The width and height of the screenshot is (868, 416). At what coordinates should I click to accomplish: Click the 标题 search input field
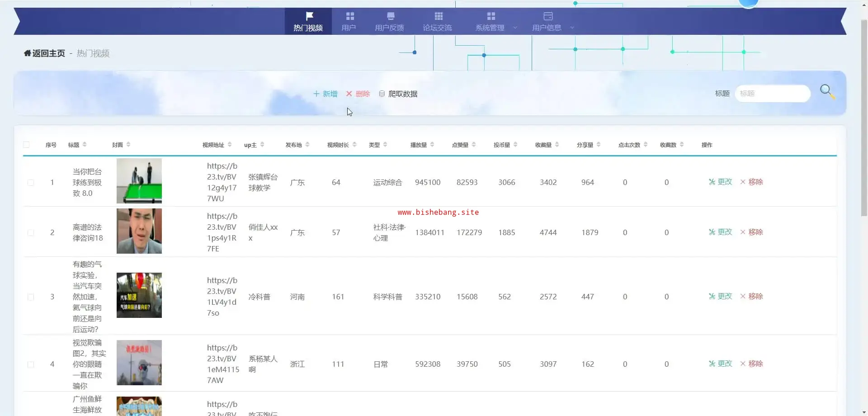(x=772, y=94)
